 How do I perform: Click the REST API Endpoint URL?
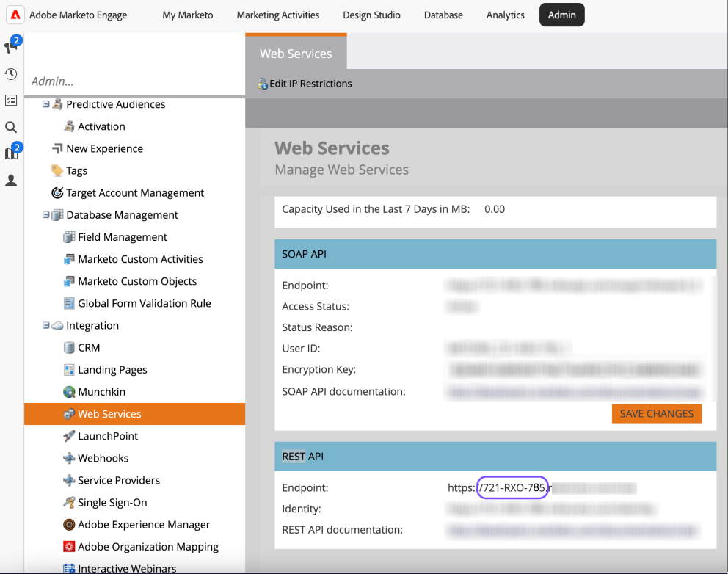[542, 487]
